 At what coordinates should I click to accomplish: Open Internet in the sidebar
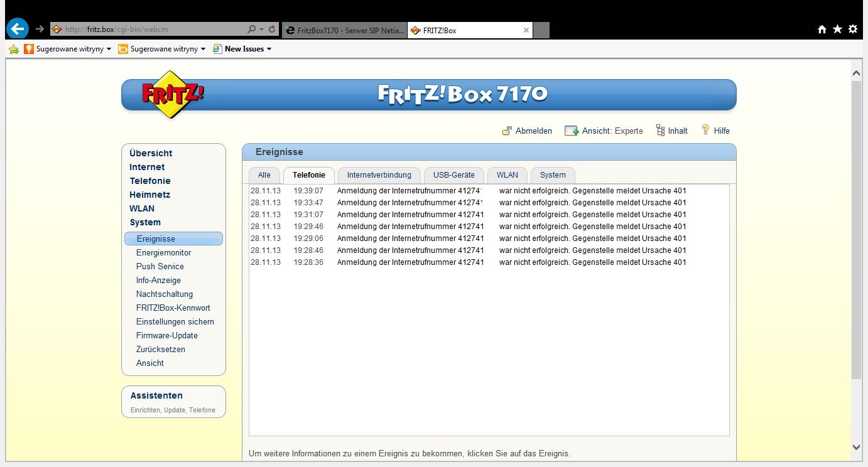coord(147,167)
